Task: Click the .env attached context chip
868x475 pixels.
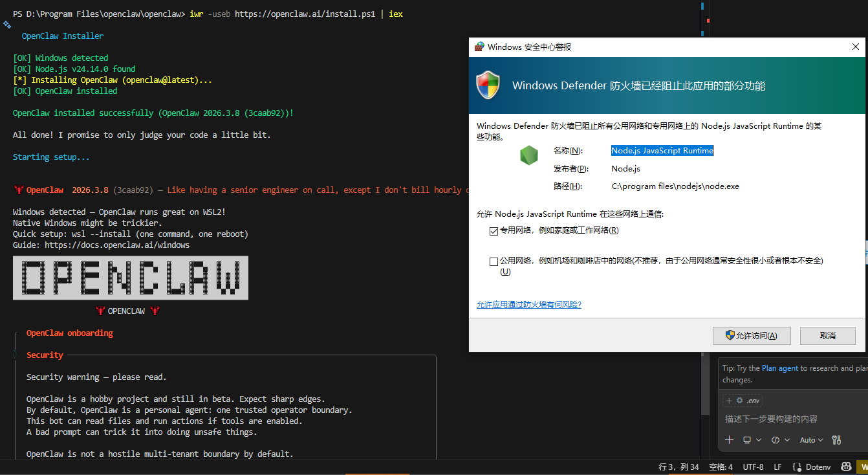Action: [743, 401]
